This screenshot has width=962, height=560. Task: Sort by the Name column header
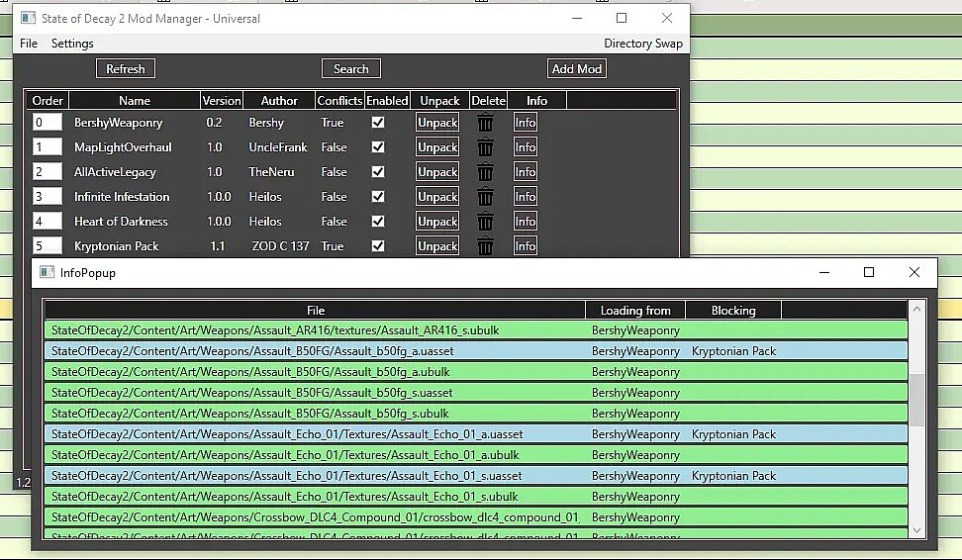click(135, 101)
